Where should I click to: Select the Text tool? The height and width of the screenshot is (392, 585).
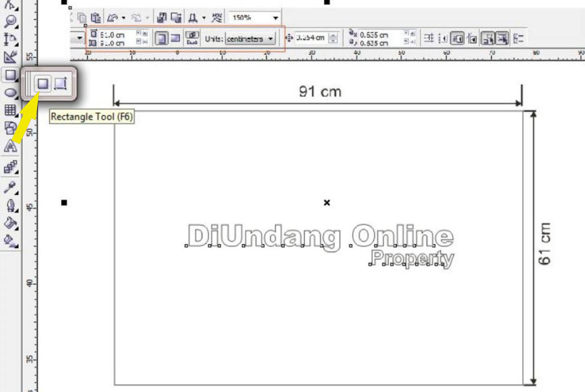(10, 146)
